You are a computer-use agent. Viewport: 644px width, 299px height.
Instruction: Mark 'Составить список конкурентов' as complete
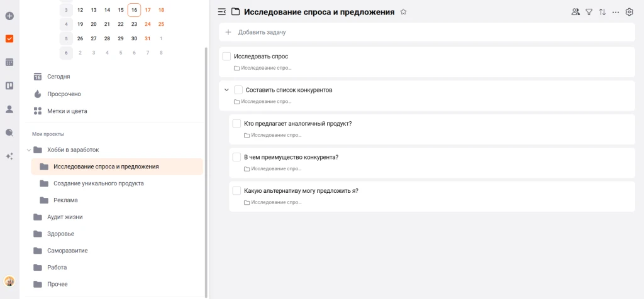pos(238,90)
